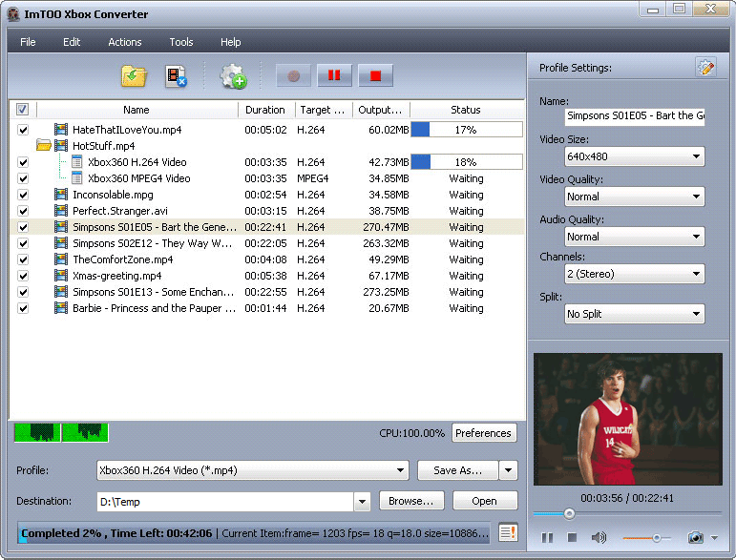The width and height of the screenshot is (736, 560).
Task: Open the Split dropdown showing No Split
Action: [x=634, y=314]
